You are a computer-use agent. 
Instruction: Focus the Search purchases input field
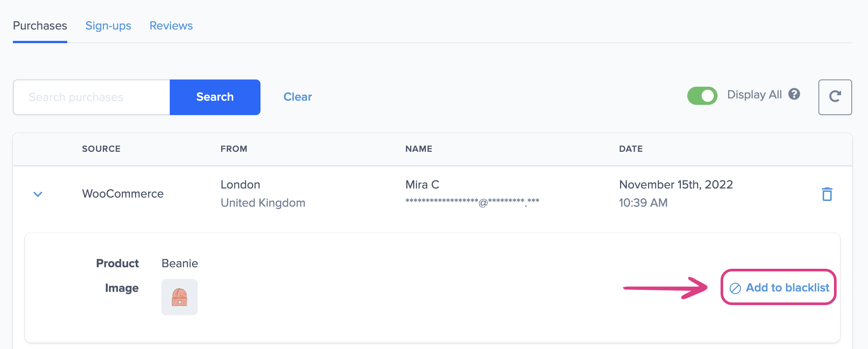(x=91, y=97)
